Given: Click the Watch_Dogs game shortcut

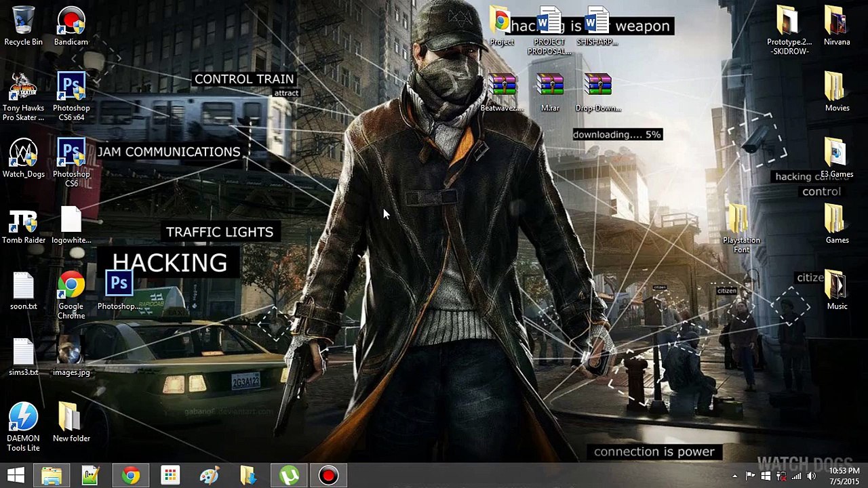Looking at the screenshot, I should click(x=23, y=159).
